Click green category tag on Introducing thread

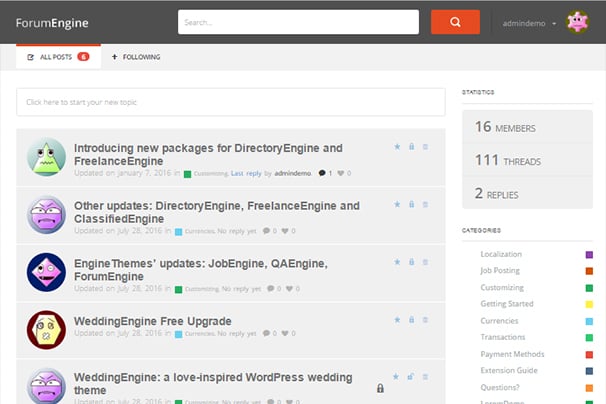pos(187,174)
